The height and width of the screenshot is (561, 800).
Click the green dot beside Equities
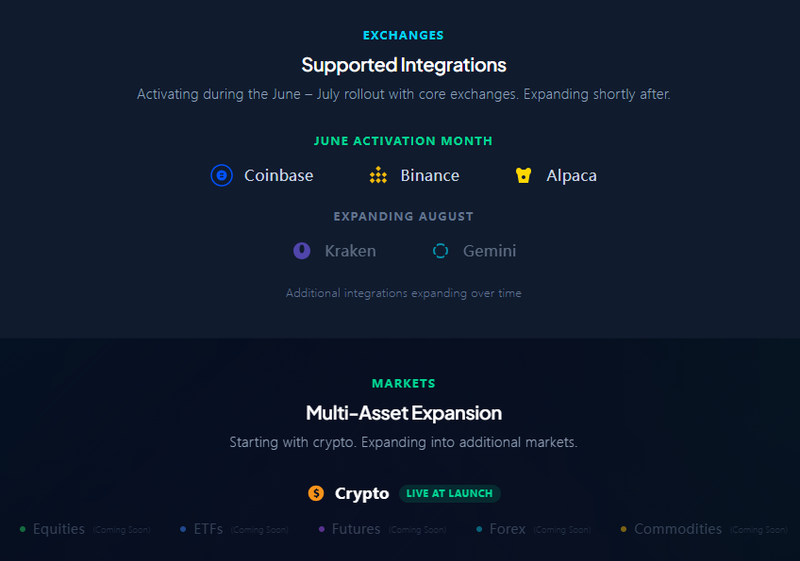(x=22, y=529)
